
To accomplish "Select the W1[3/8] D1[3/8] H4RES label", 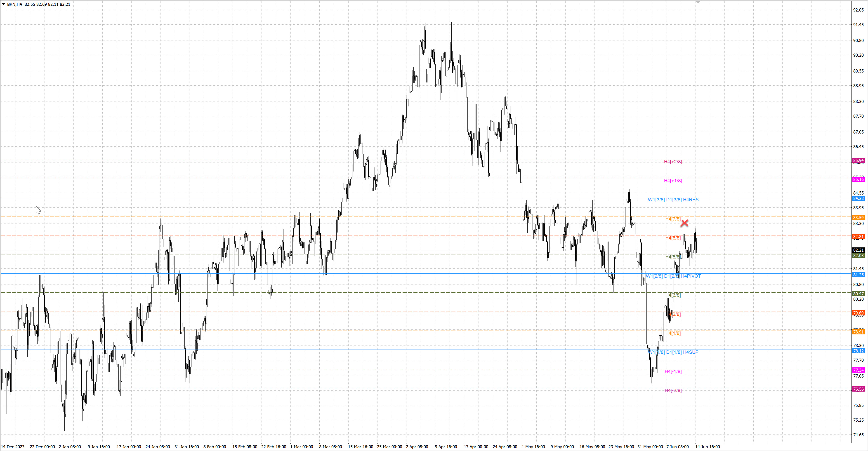I will point(673,200).
